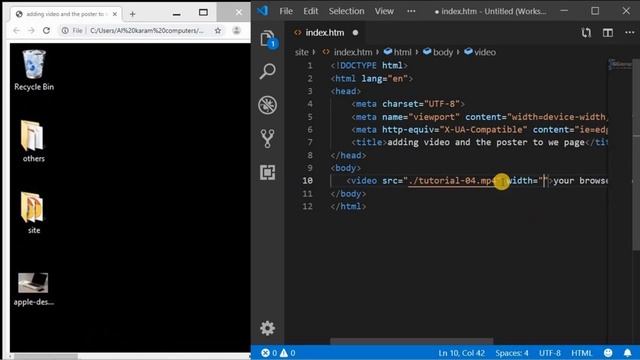Click the <title> tag on line 7
The height and width of the screenshot is (360, 640).
tap(369, 142)
